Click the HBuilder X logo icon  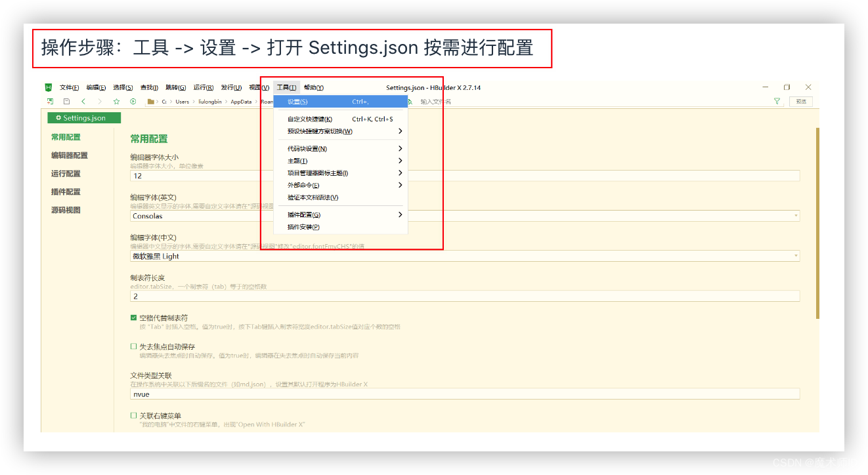point(49,87)
